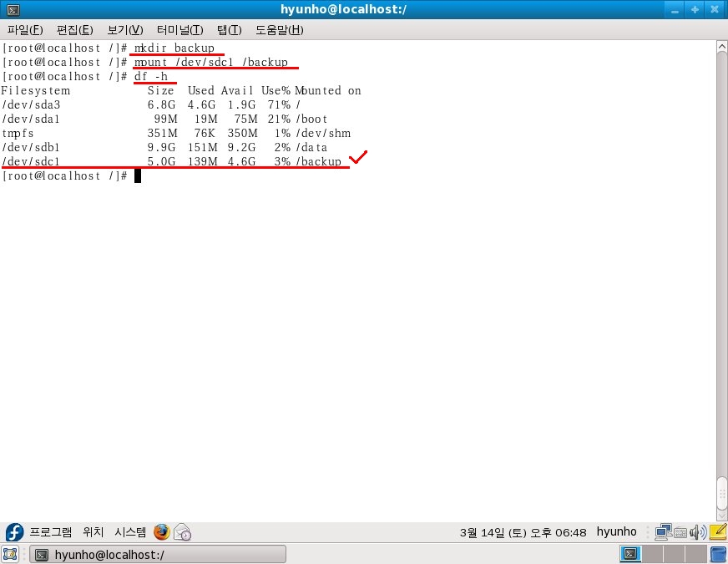Click the hyunho user switcher
The width and height of the screenshot is (728, 564).
pyautogui.click(x=617, y=532)
